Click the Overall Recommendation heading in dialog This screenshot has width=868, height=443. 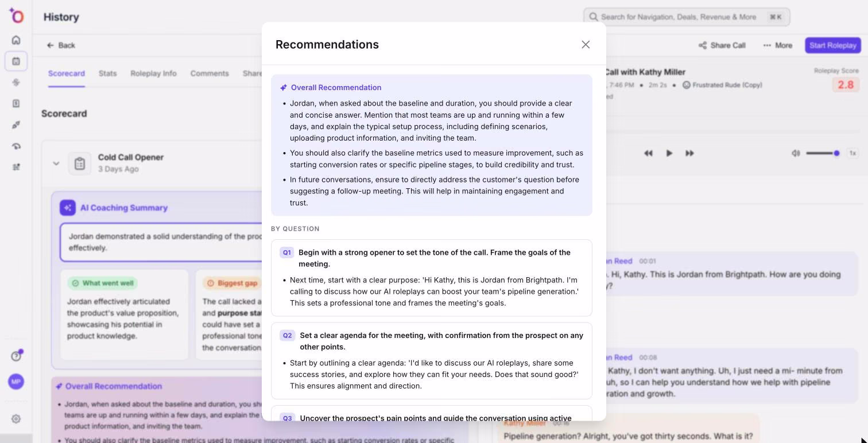pos(336,87)
